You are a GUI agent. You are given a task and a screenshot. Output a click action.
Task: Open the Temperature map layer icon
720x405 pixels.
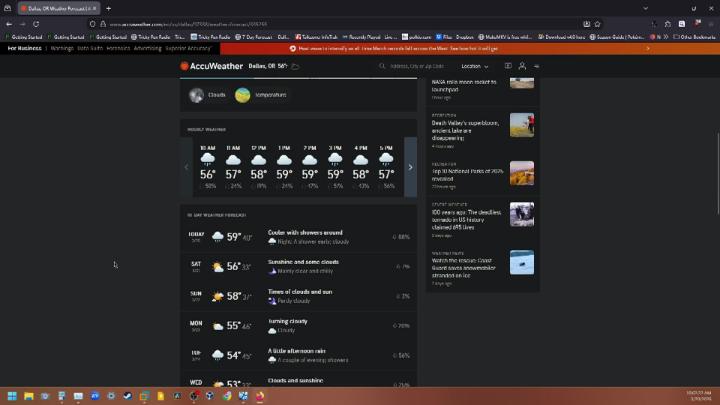[x=243, y=95]
